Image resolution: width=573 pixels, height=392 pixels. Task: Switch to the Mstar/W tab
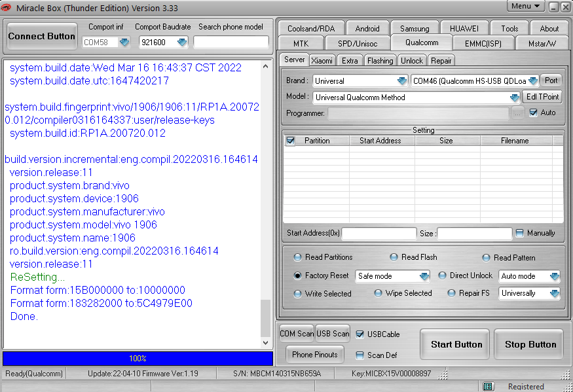542,43
